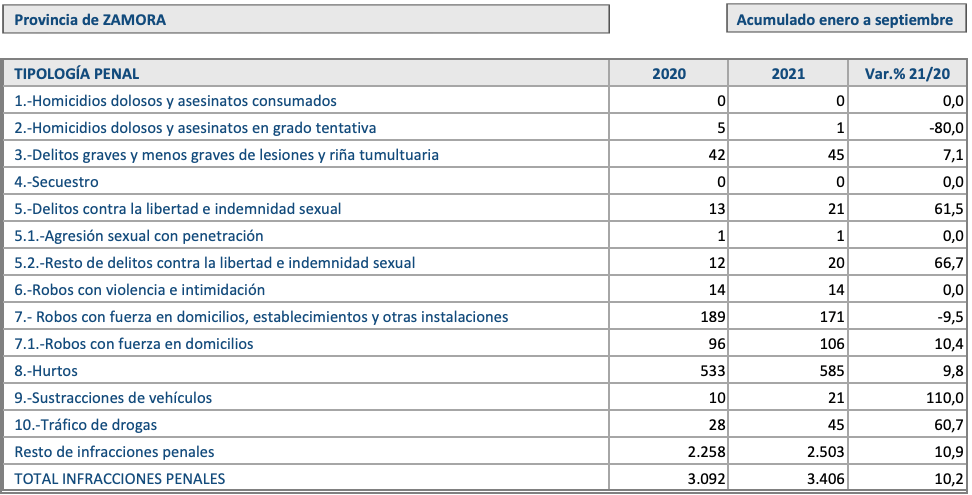972x495 pixels.
Task: Click the '10,4' variation value
Action: [x=948, y=343]
